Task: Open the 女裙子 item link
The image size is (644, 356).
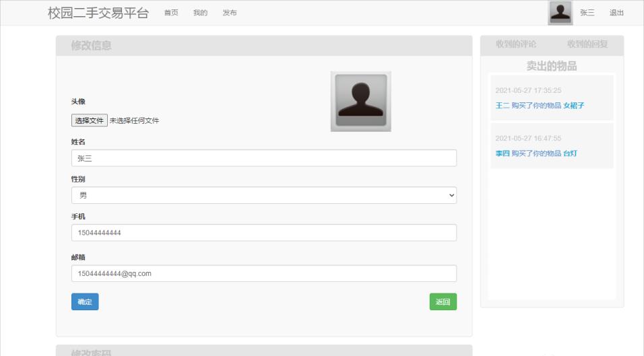Action: [x=573, y=106]
